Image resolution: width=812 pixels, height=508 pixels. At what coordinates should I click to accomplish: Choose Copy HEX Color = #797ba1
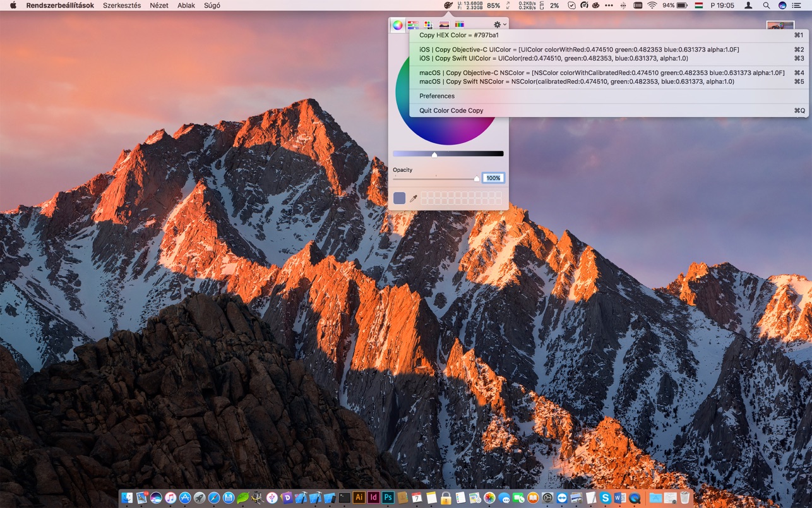pyautogui.click(x=458, y=35)
